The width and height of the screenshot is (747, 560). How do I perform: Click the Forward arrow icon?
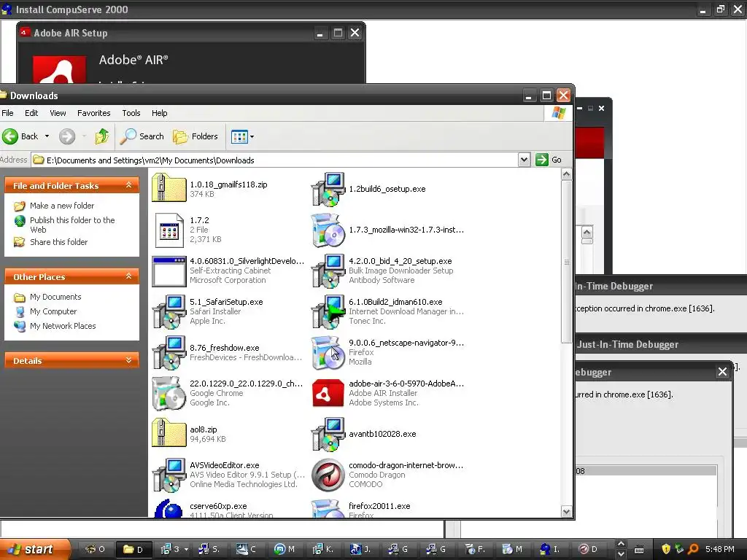pyautogui.click(x=67, y=136)
